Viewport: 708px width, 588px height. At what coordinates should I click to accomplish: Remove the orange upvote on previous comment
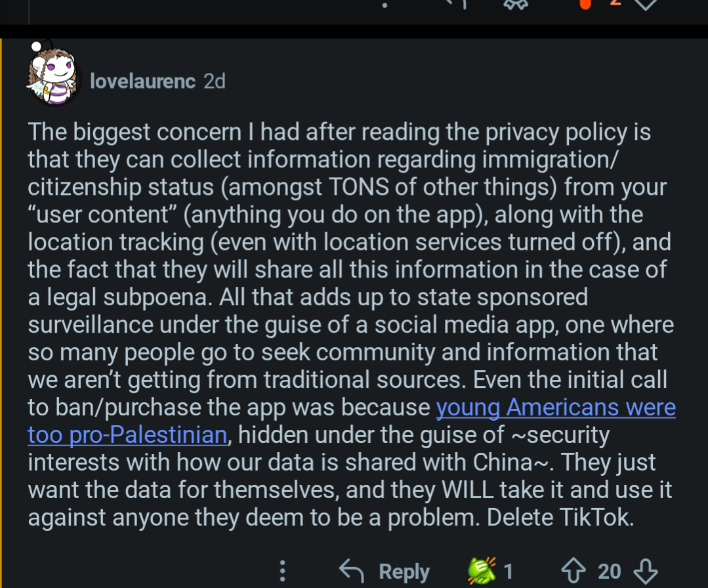[586, 4]
